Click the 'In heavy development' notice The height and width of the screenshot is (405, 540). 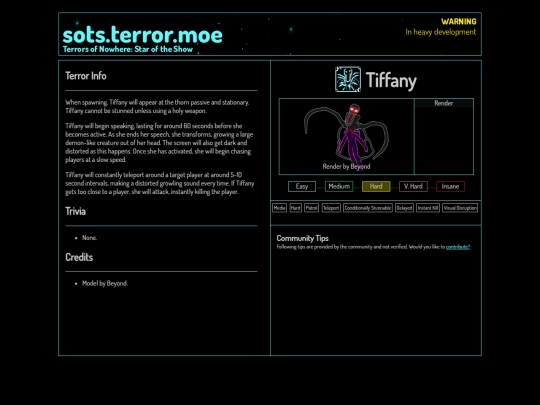[440, 32]
